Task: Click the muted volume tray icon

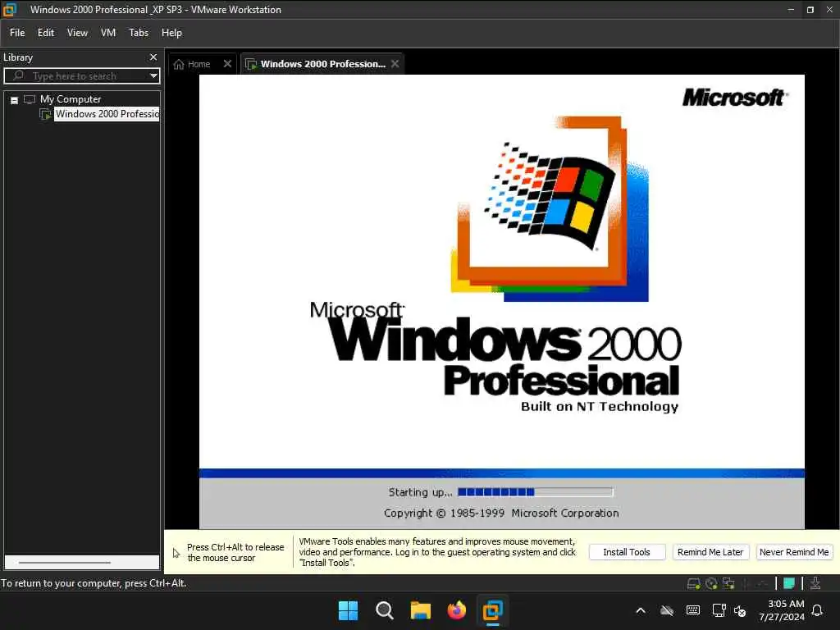Action: [740, 610]
